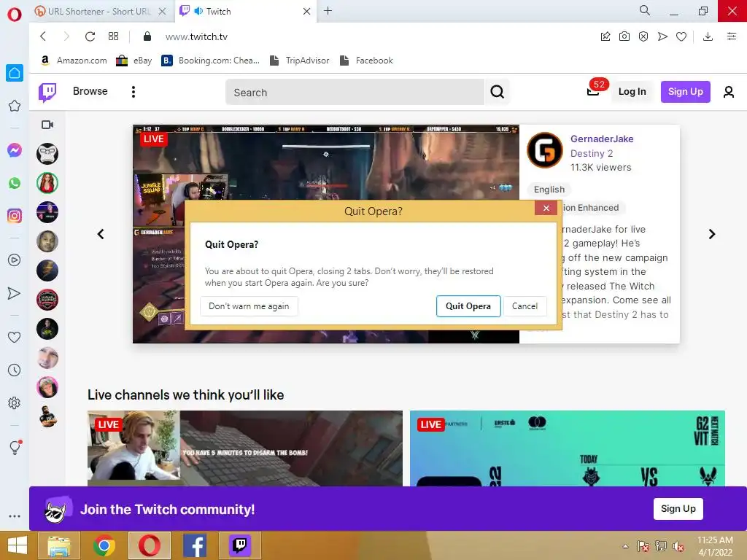
Task: Go back with the browser back arrow
Action: (43, 36)
